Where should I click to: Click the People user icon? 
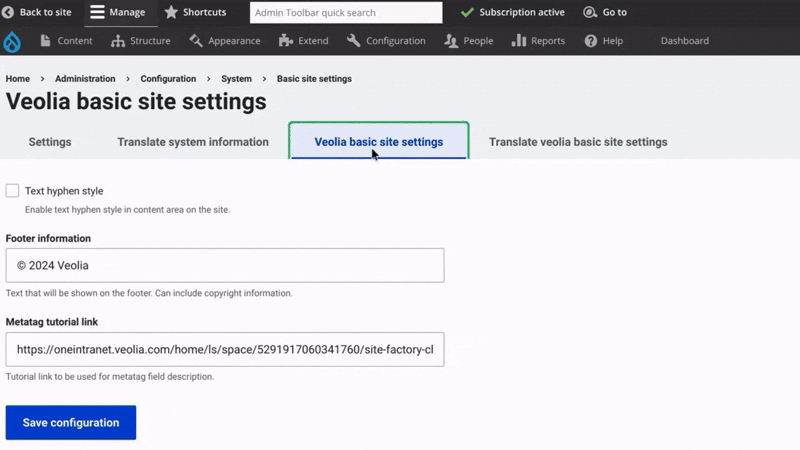point(451,41)
